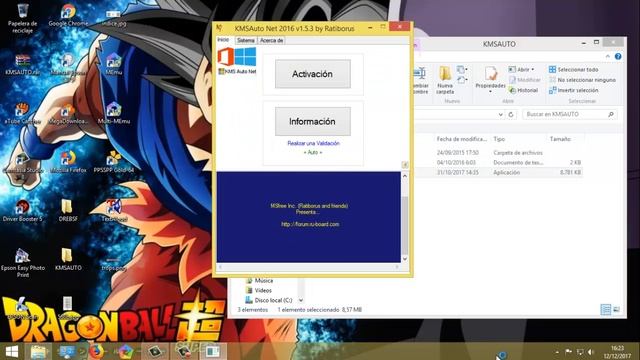Viewport: 640px width, 360px height.
Task: Expand the Abrir dropdown in Explorer ribbon
Action: 533,70
